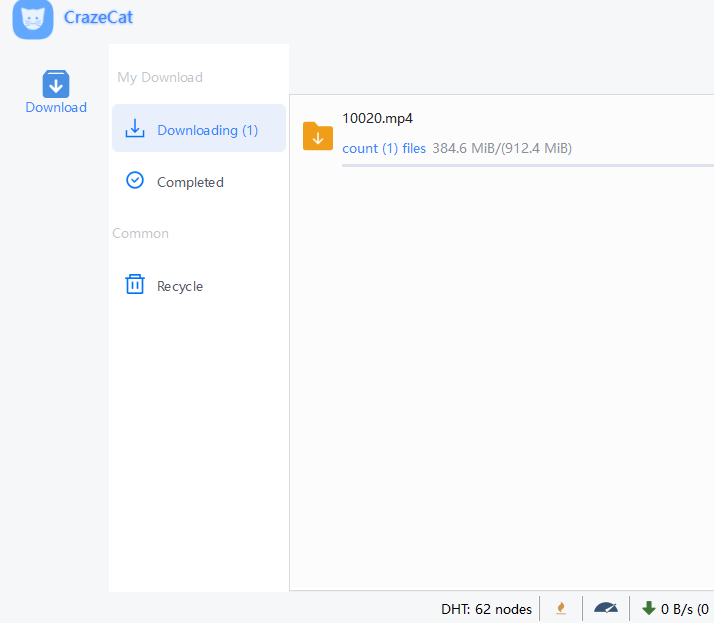Click the speedometer speed limit icon

click(606, 608)
